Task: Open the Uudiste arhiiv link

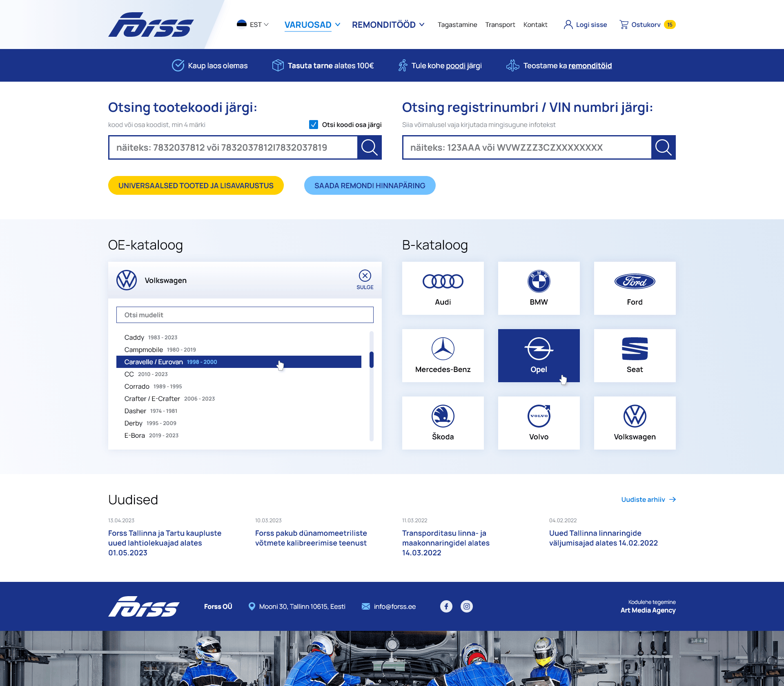Action: [x=648, y=499]
